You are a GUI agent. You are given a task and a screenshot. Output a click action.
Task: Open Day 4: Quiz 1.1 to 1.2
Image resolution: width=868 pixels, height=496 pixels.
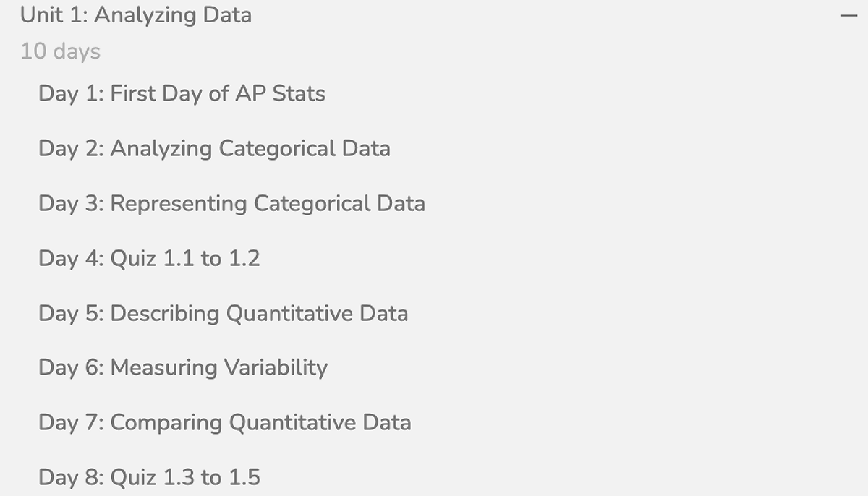(149, 259)
